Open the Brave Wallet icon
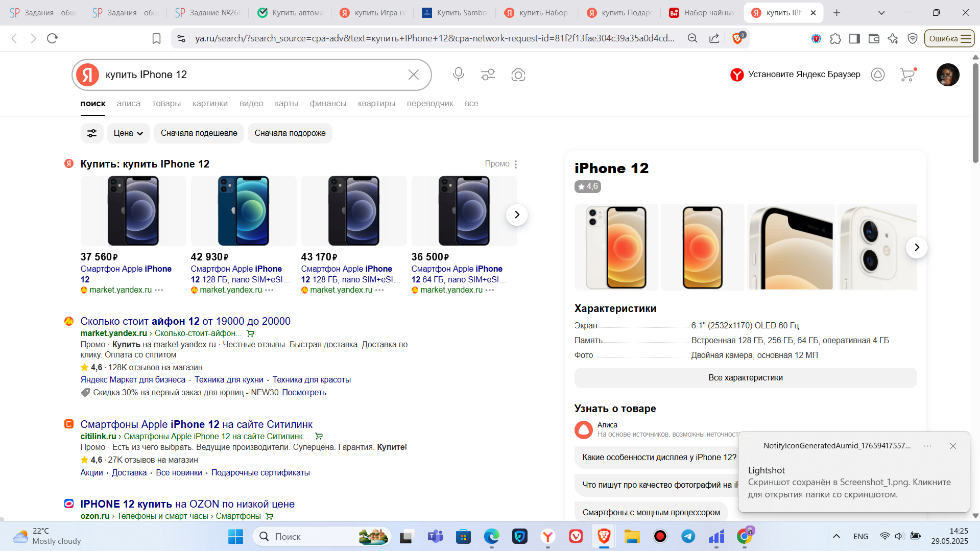980x551 pixels. coord(874,38)
